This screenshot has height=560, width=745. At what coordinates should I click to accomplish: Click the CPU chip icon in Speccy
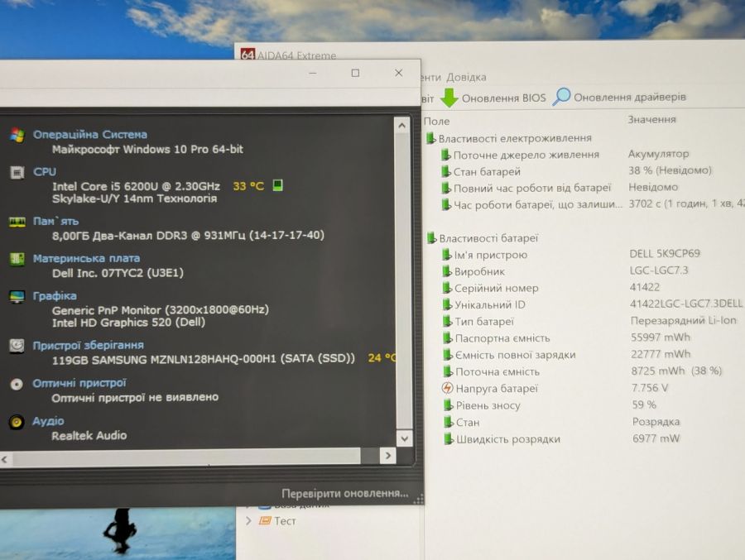[x=17, y=172]
